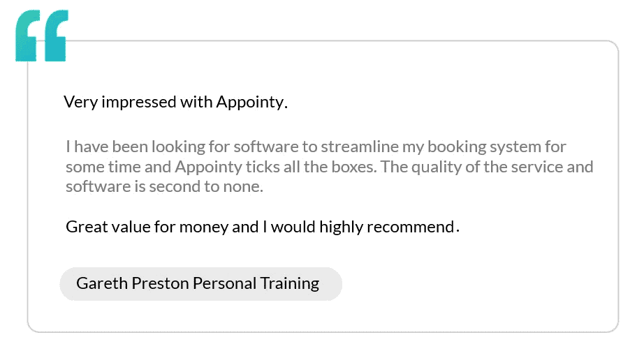The image size is (644, 351).
Task: Click the word 'Gareth' in the badge
Action: (98, 284)
